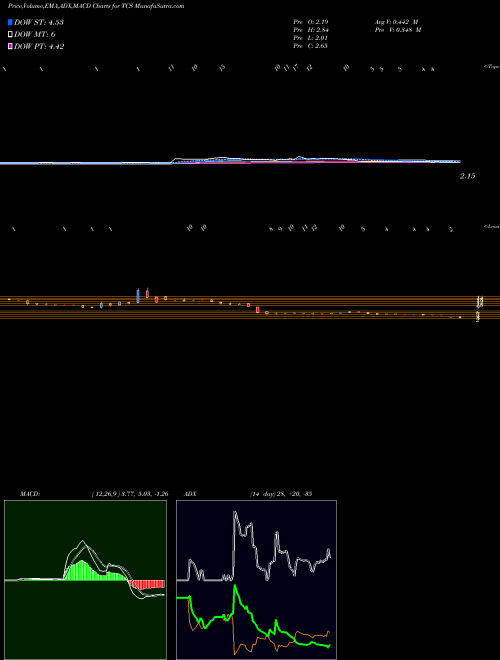The width and height of the screenshot is (500, 660).
Task: Open the ADX indicator chart thumbnail
Action: point(256,580)
